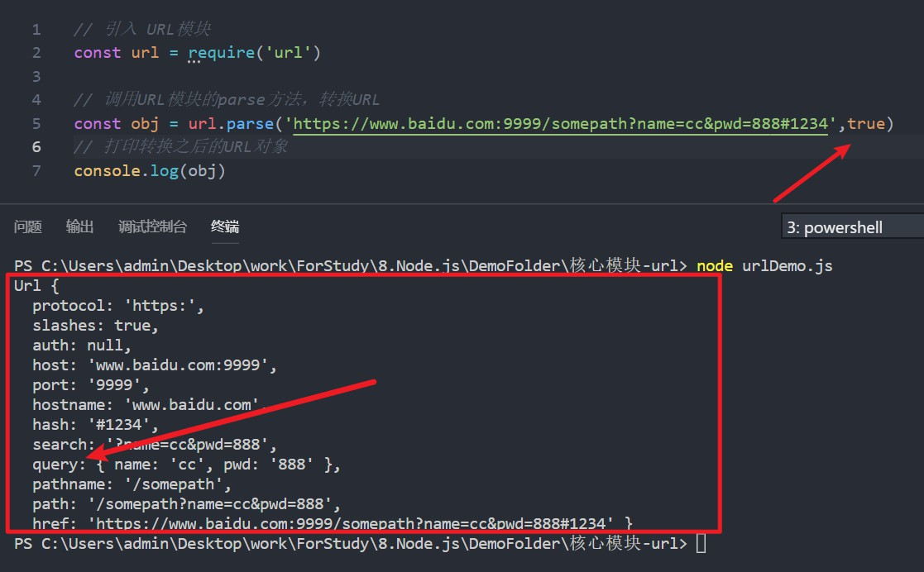The image size is (924, 572).
Task: Click the 'slashes: true' output line
Action: click(95, 325)
